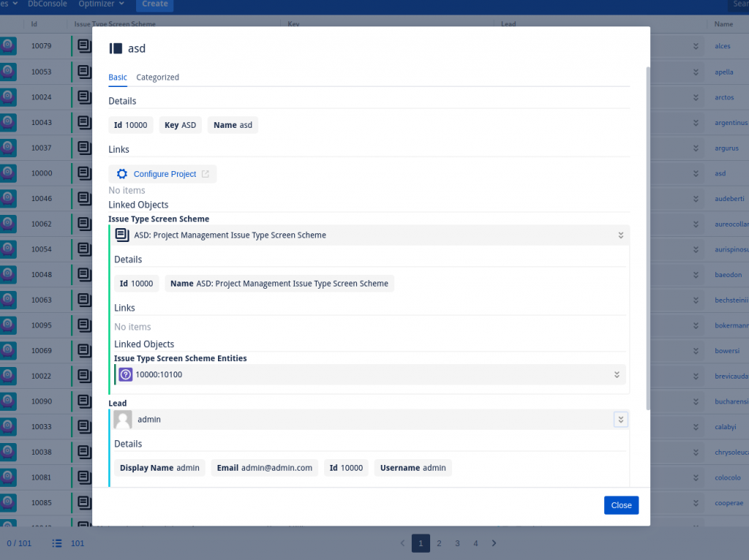Open the bowersi project link
Image resolution: width=749 pixels, height=560 pixels.
tap(727, 350)
